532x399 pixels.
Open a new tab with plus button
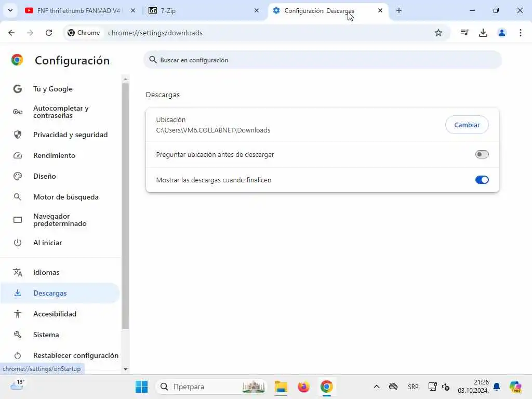pyautogui.click(x=399, y=10)
